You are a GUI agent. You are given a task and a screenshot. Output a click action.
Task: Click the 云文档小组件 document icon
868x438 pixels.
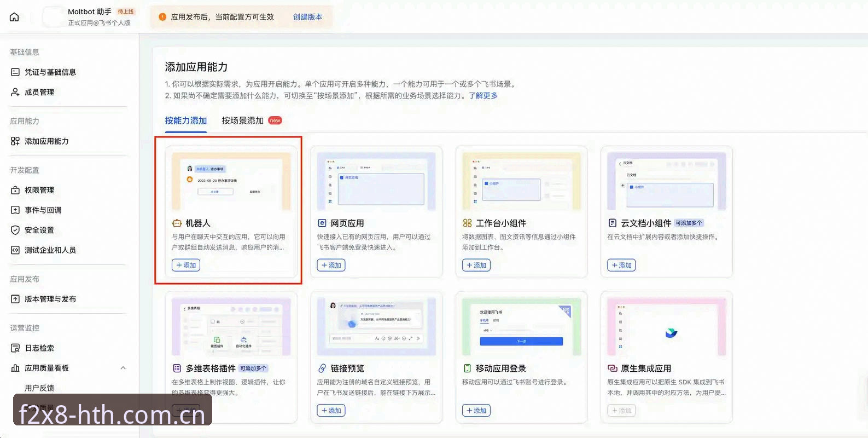tap(613, 223)
